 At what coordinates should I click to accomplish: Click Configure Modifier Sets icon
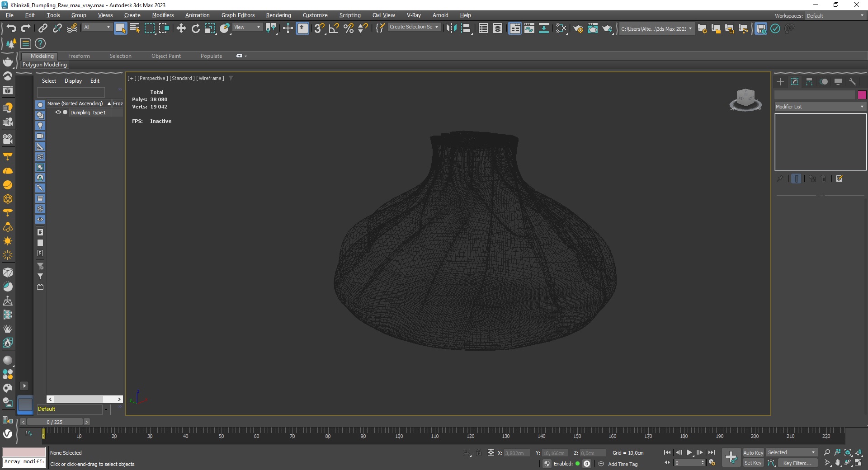(x=840, y=179)
